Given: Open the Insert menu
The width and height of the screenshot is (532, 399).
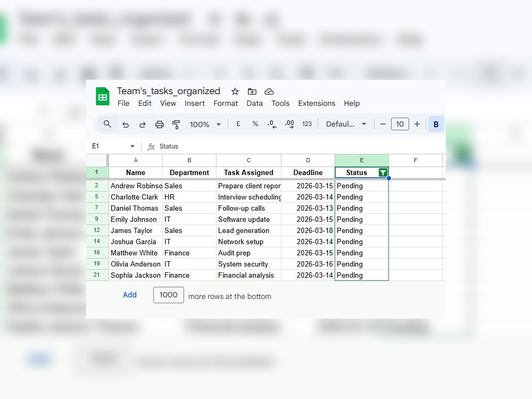Looking at the screenshot, I should (194, 104).
